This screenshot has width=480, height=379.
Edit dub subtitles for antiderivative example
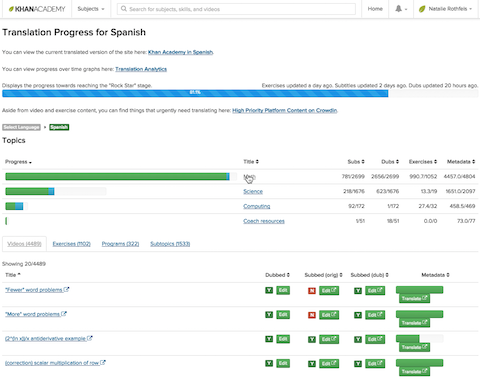click(375, 339)
